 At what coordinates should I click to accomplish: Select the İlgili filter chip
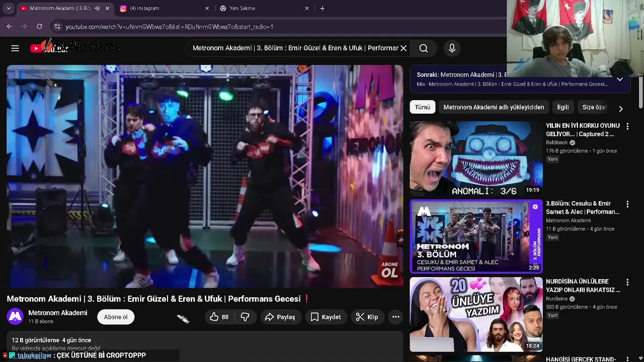click(563, 107)
